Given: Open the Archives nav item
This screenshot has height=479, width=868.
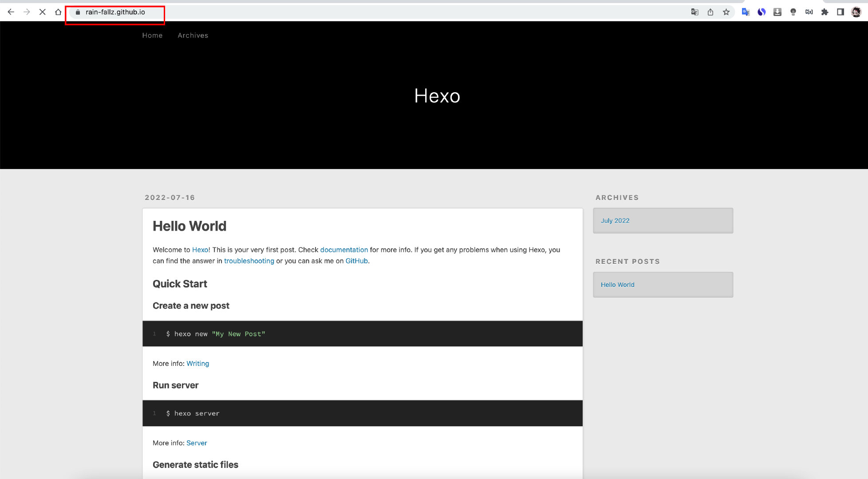Looking at the screenshot, I should pos(193,35).
